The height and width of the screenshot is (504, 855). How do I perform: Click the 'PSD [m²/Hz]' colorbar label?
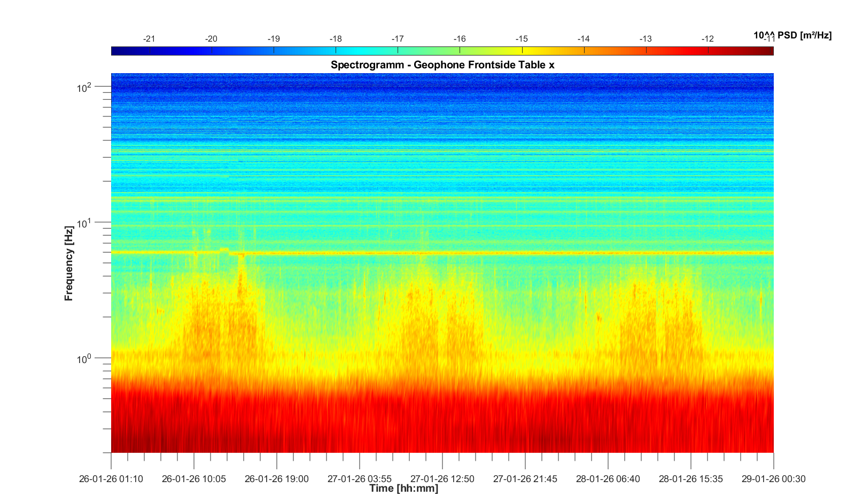click(x=792, y=35)
